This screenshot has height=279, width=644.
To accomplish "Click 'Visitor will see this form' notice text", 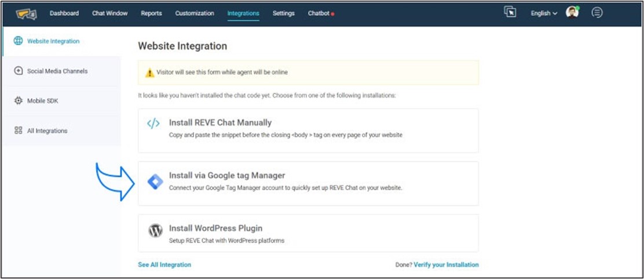I will coord(222,73).
